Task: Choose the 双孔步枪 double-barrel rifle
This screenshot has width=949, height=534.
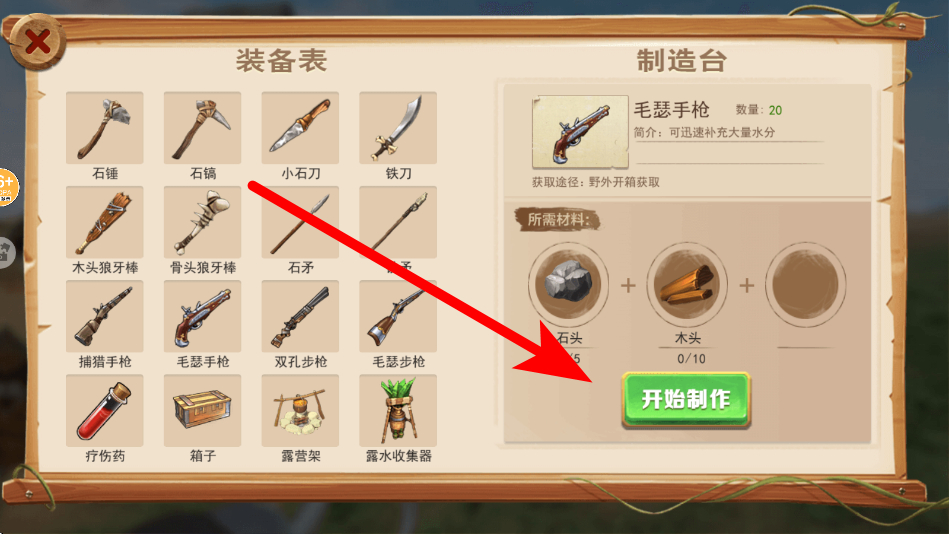Action: pos(300,316)
